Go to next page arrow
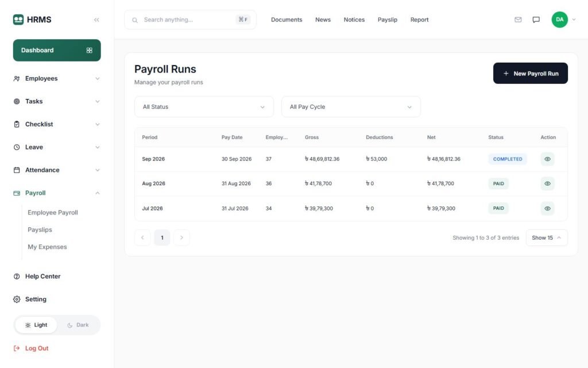Screen dimensions: 588x368 pos(181,237)
